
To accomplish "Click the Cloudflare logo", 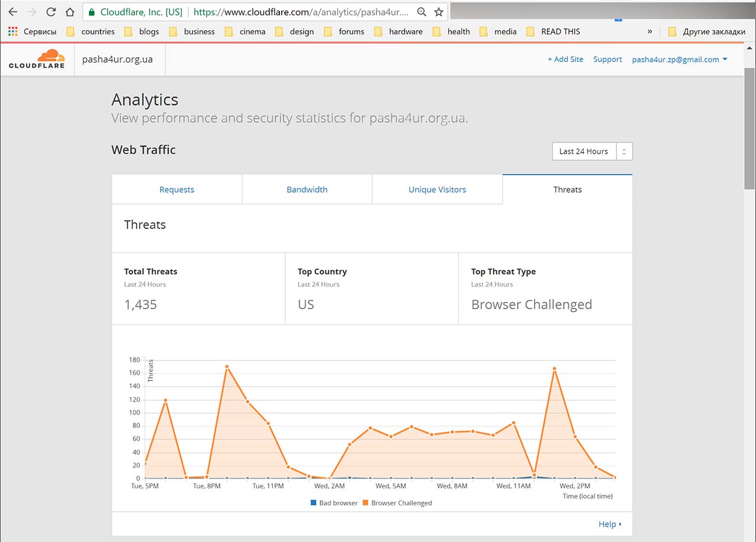I will [37, 59].
